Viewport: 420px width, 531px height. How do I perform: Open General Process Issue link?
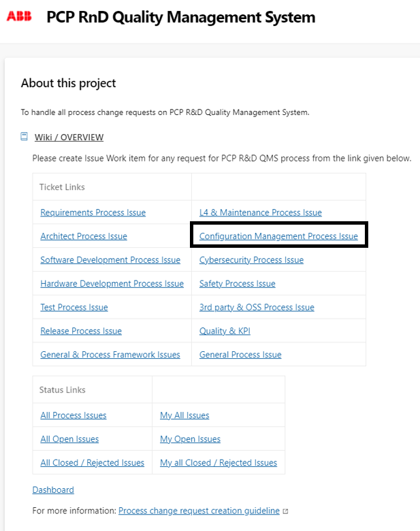pyautogui.click(x=240, y=355)
